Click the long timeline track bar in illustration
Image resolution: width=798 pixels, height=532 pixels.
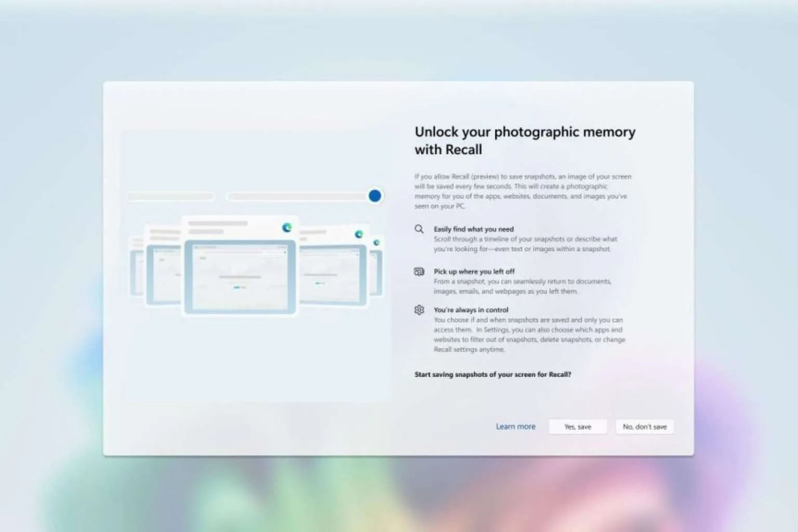[298, 196]
